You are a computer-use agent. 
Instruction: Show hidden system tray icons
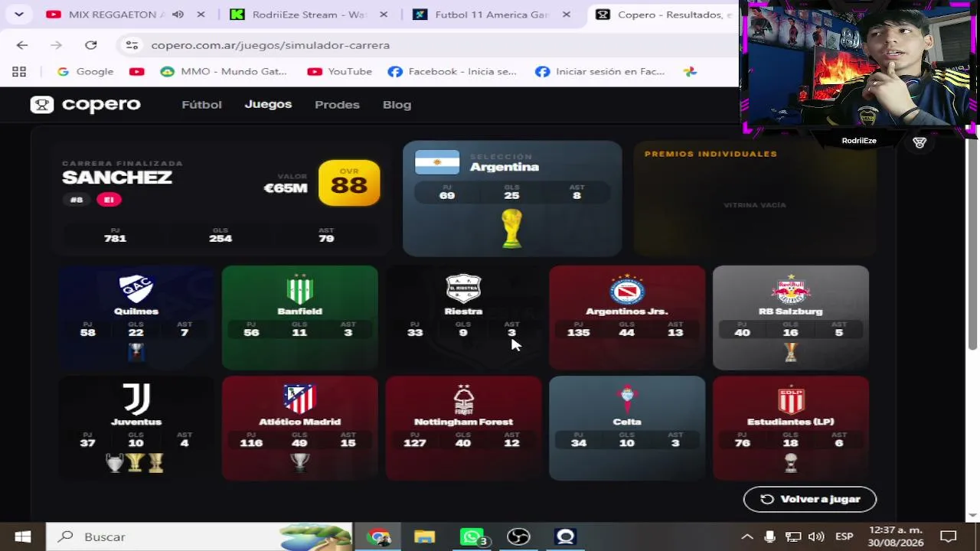[x=747, y=536]
